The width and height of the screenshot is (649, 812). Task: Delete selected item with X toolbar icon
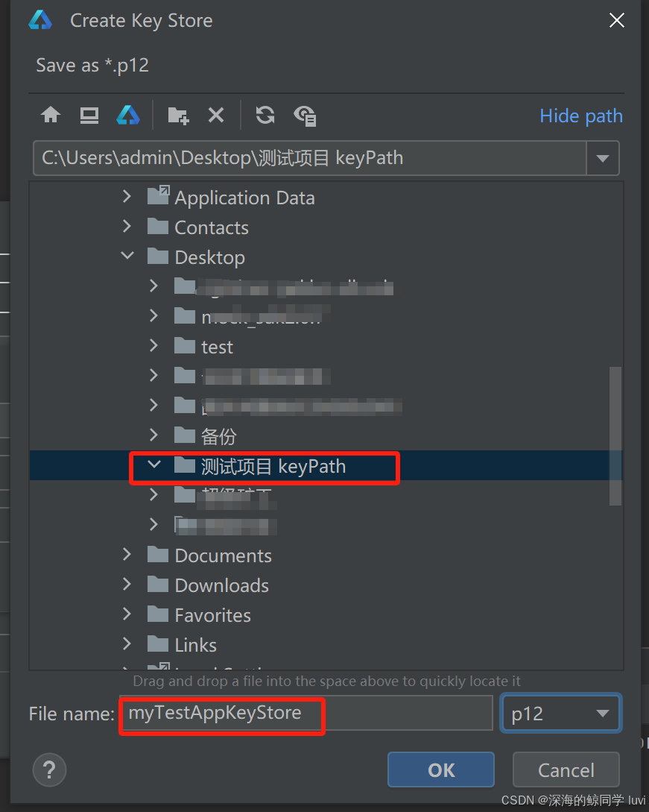click(x=216, y=115)
